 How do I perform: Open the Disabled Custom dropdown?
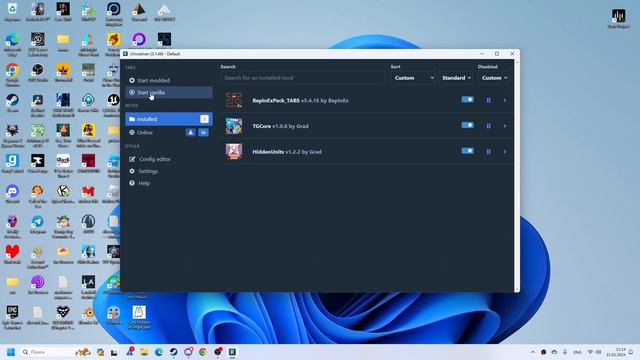click(494, 78)
